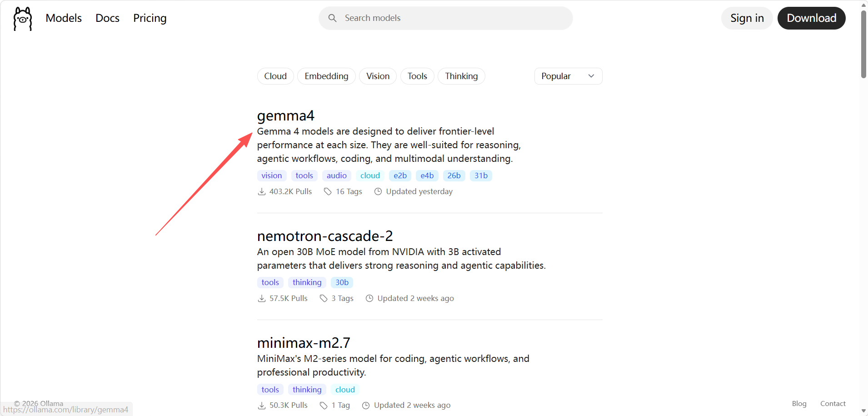Click nemotron-cascade-2 'thinking' tag
This screenshot has width=868, height=416.
pos(307,282)
